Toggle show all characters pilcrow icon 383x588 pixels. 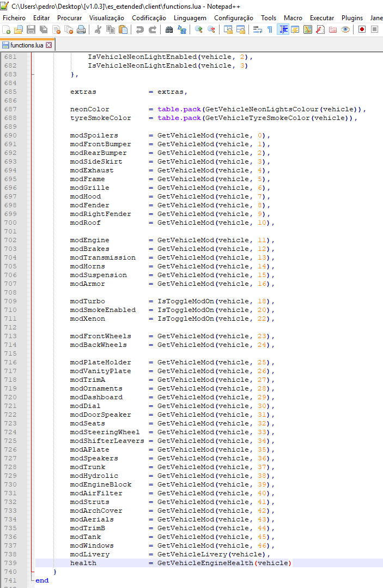pyautogui.click(x=270, y=29)
